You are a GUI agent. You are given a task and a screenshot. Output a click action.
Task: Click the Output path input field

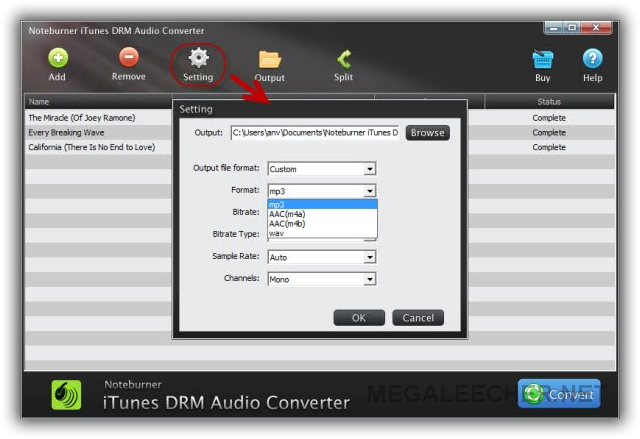click(315, 133)
